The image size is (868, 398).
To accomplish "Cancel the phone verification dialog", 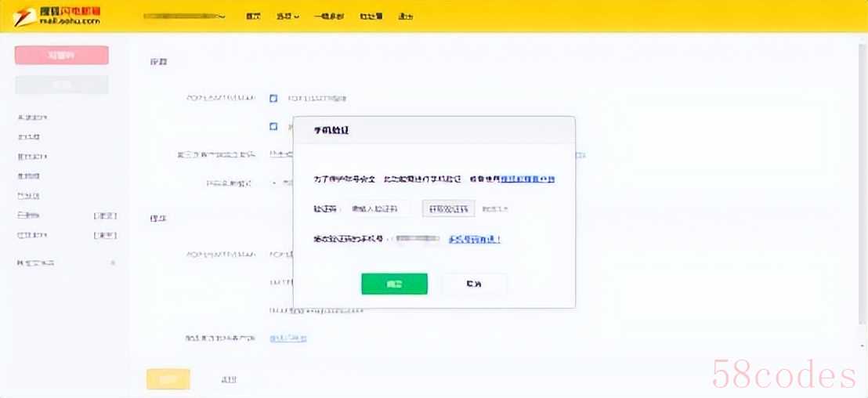I will point(474,284).
